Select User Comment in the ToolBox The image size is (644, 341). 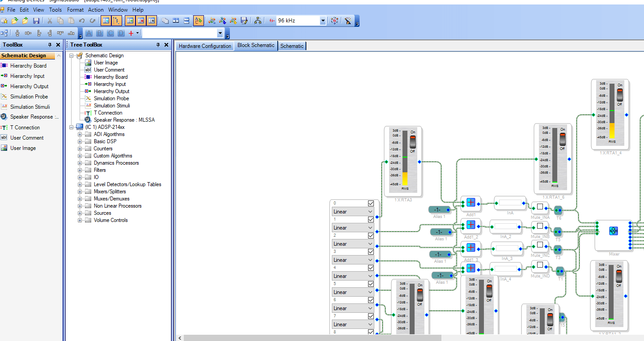pyautogui.click(x=27, y=138)
